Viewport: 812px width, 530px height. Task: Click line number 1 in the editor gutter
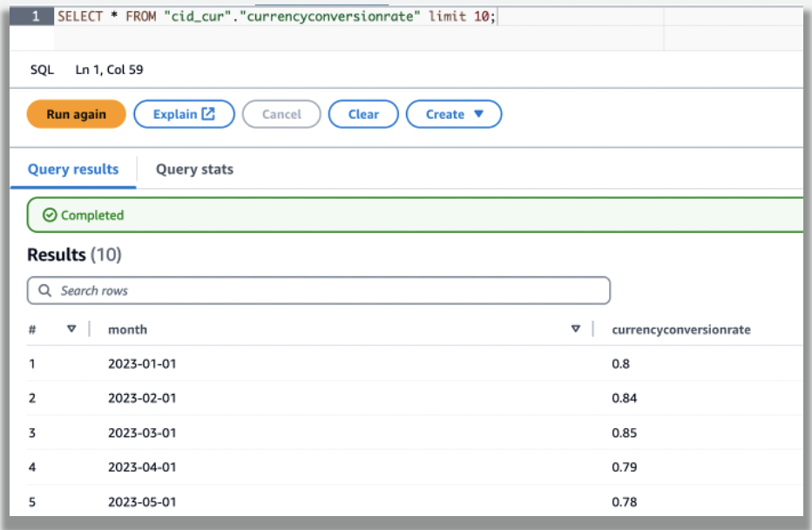point(35,17)
